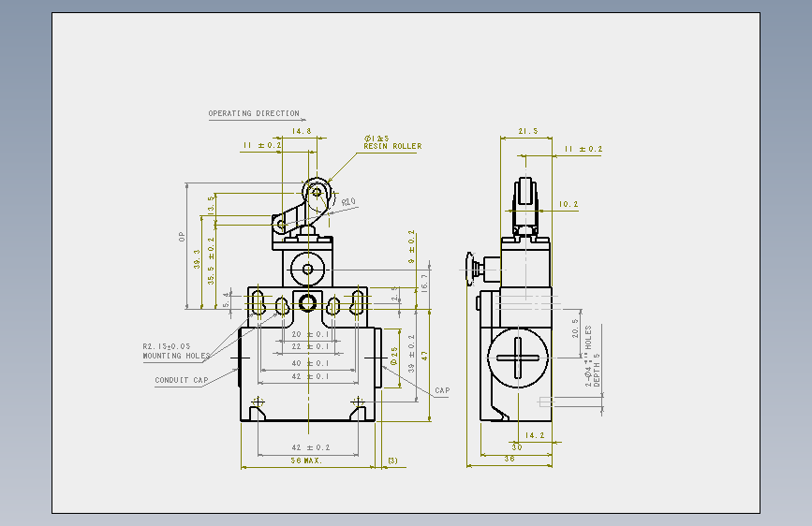The height and width of the screenshot is (526, 812).
Task: Select the resin roller wheel in front view
Action: pos(317,193)
